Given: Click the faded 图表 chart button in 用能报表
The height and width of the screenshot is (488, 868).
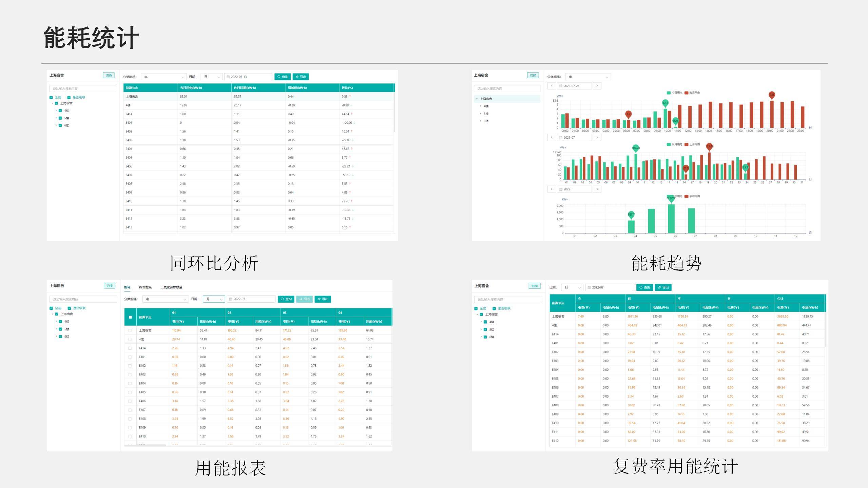Looking at the screenshot, I should click(304, 299).
